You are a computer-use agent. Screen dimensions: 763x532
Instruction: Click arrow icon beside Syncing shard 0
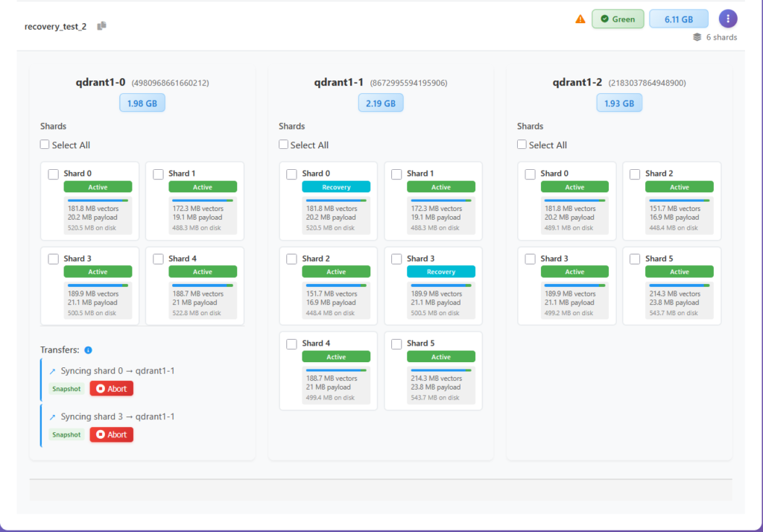[52, 371]
